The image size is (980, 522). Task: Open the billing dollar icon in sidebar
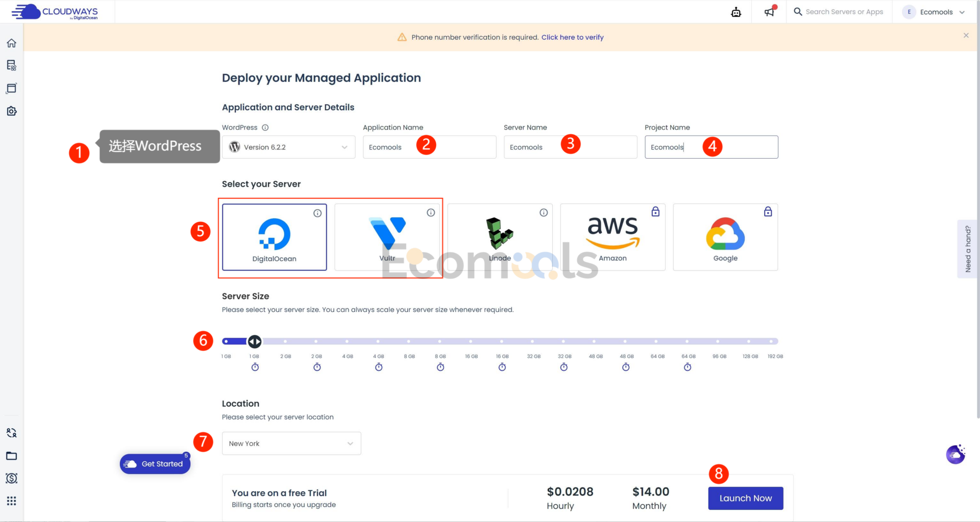click(11, 478)
